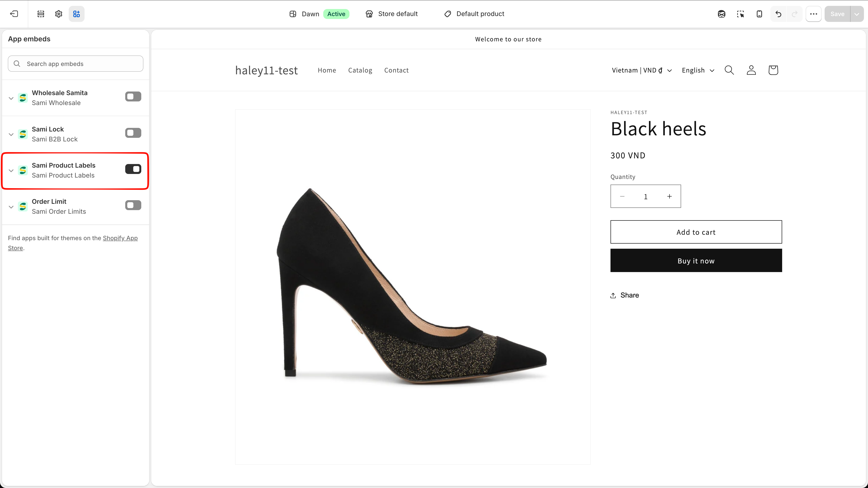868x488 pixels.
Task: Select the App embeds icon
Action: point(76,14)
